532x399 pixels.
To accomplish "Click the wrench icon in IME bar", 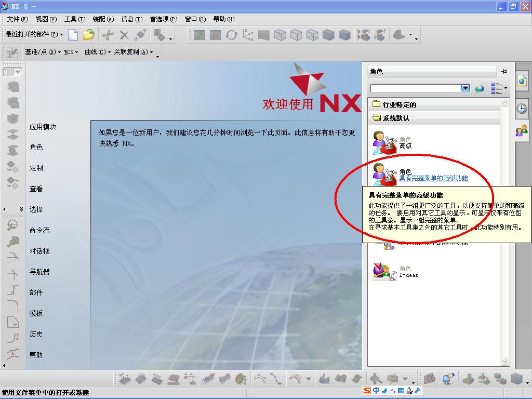I will pos(418,391).
